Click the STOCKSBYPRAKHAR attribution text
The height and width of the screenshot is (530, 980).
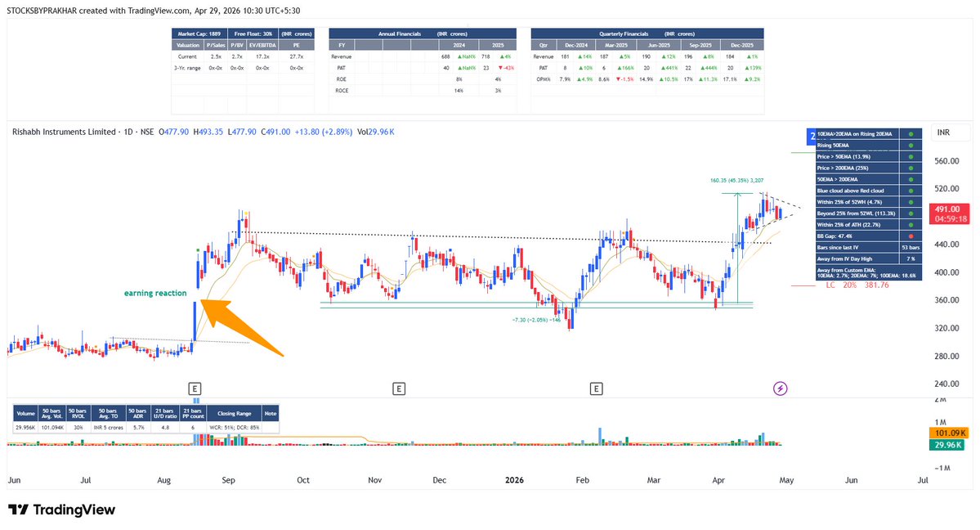[x=42, y=11]
